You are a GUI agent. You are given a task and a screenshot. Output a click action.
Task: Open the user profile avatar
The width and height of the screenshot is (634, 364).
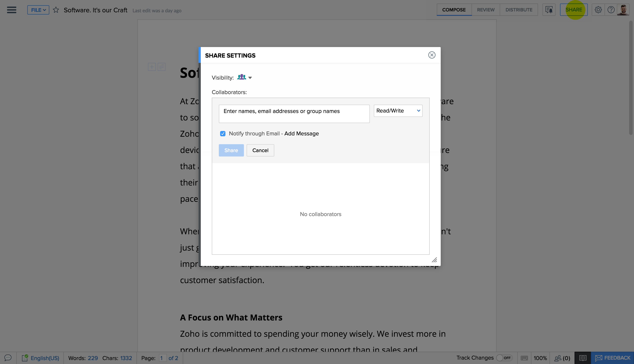tap(623, 10)
